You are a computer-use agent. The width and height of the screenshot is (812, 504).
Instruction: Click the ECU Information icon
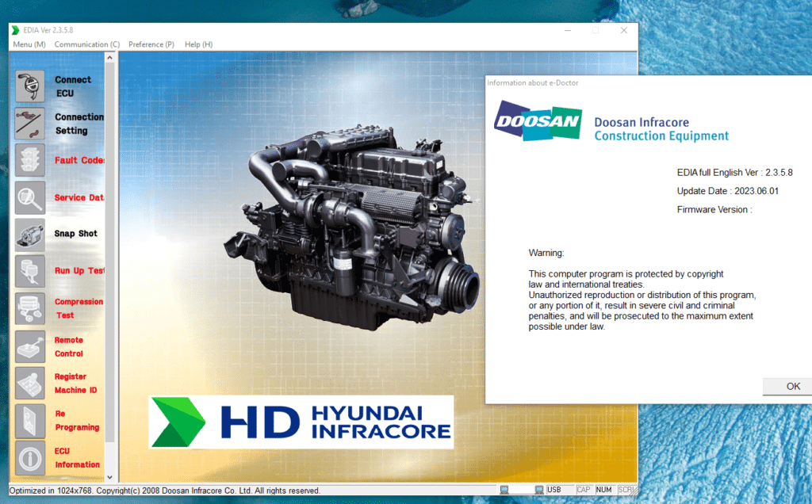30,458
